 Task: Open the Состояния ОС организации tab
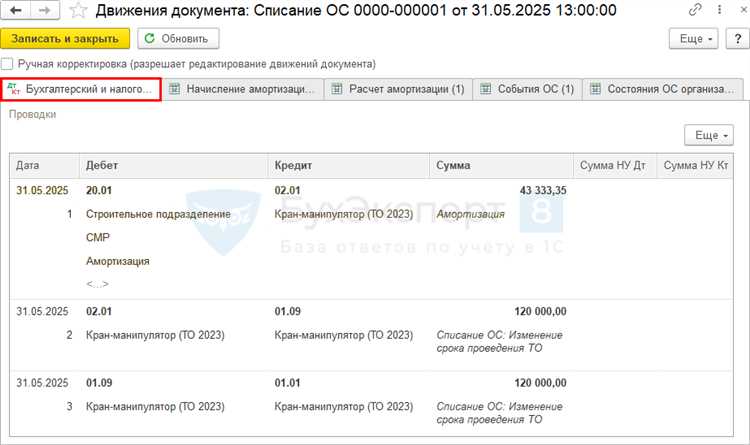pos(663,89)
